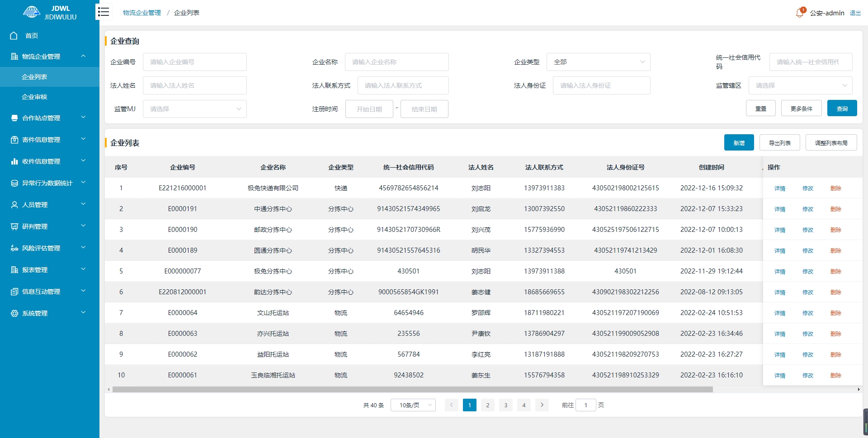Click the 信息互动管理 sidebar icon

[x=14, y=292]
